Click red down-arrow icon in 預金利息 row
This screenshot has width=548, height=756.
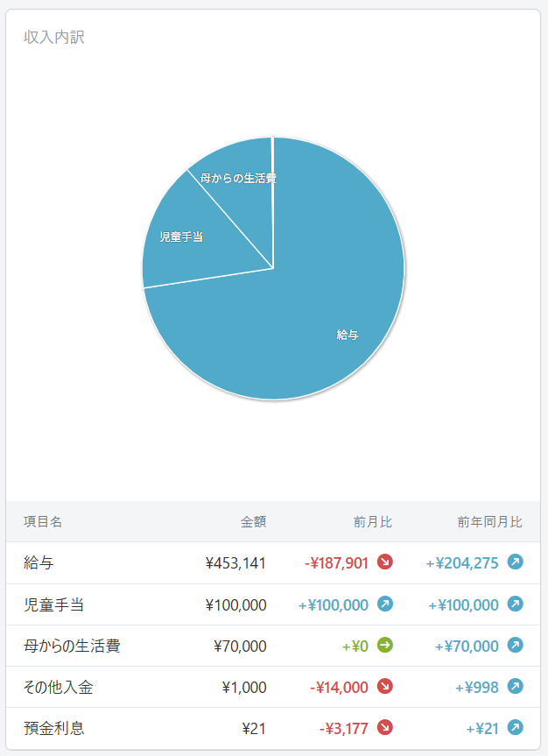pyautogui.click(x=385, y=728)
